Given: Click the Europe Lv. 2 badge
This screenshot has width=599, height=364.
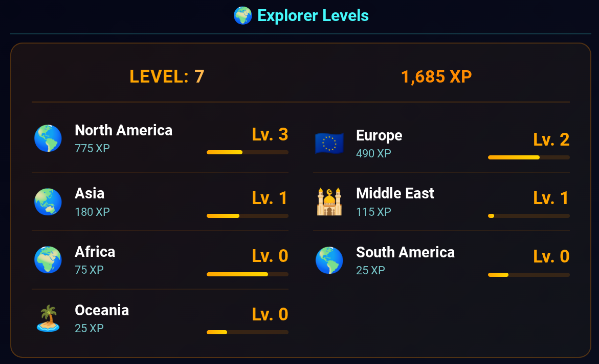Looking at the screenshot, I should click(551, 140).
